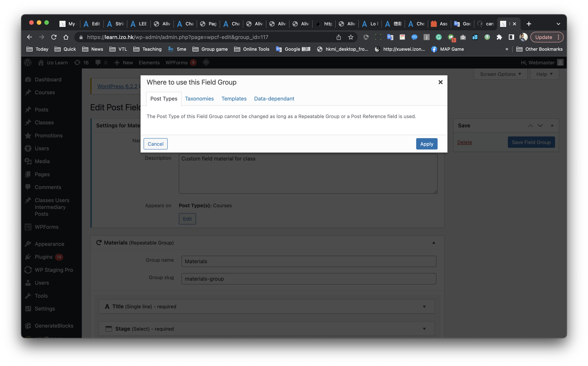Close the Field Group dialog with X
Viewport: 588px width, 366px height.
click(x=440, y=82)
